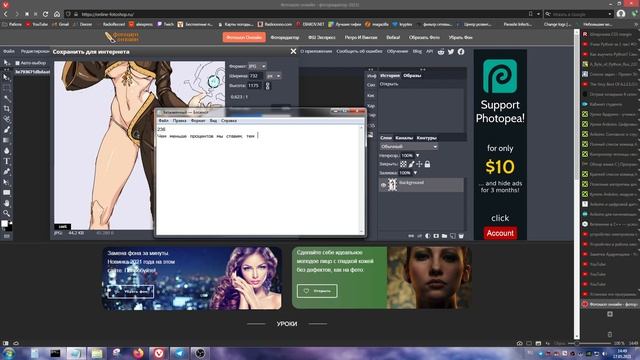Switch to the Образцы tab
The height and width of the screenshot is (360, 640).
pos(412,76)
